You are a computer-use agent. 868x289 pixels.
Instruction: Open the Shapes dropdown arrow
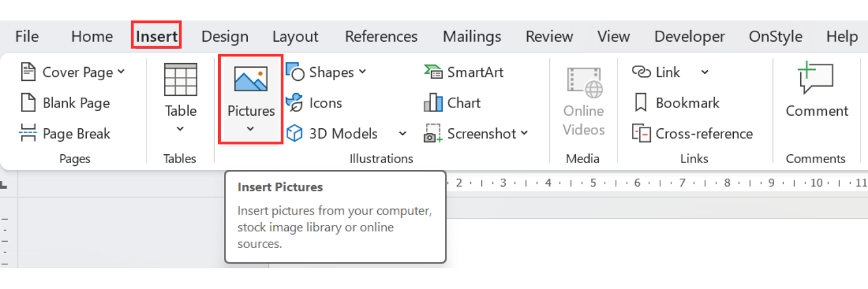(x=362, y=72)
